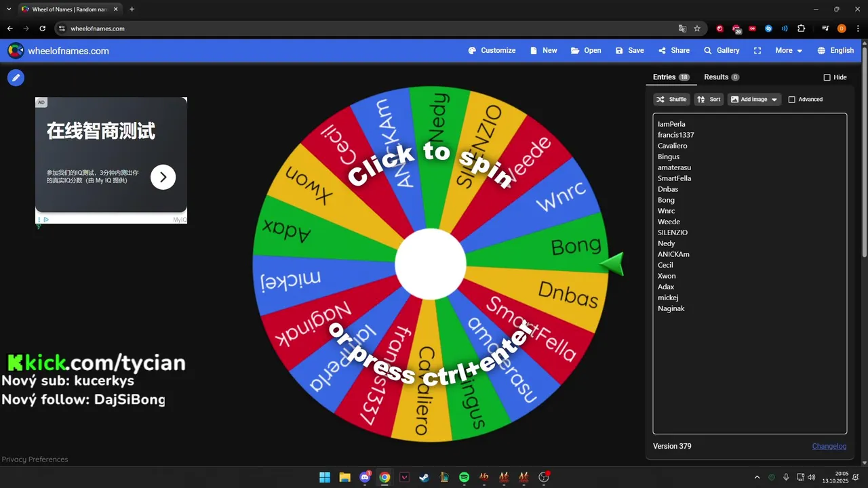Click the Open folder button
The width and height of the screenshot is (868, 488).
(x=586, y=51)
